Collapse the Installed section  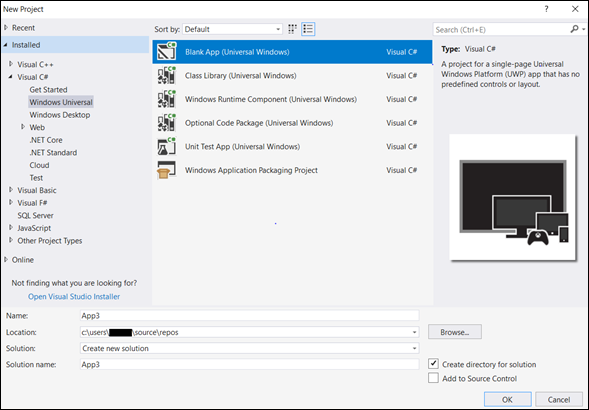point(6,45)
